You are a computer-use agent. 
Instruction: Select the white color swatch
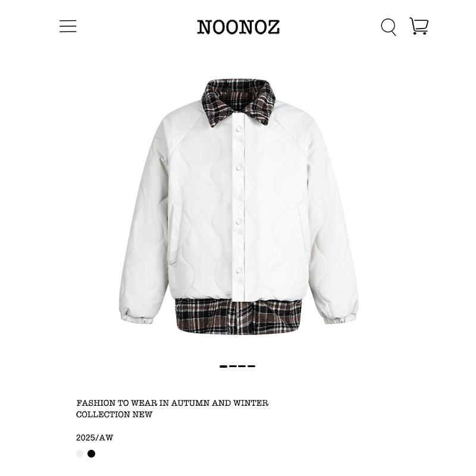point(80,453)
